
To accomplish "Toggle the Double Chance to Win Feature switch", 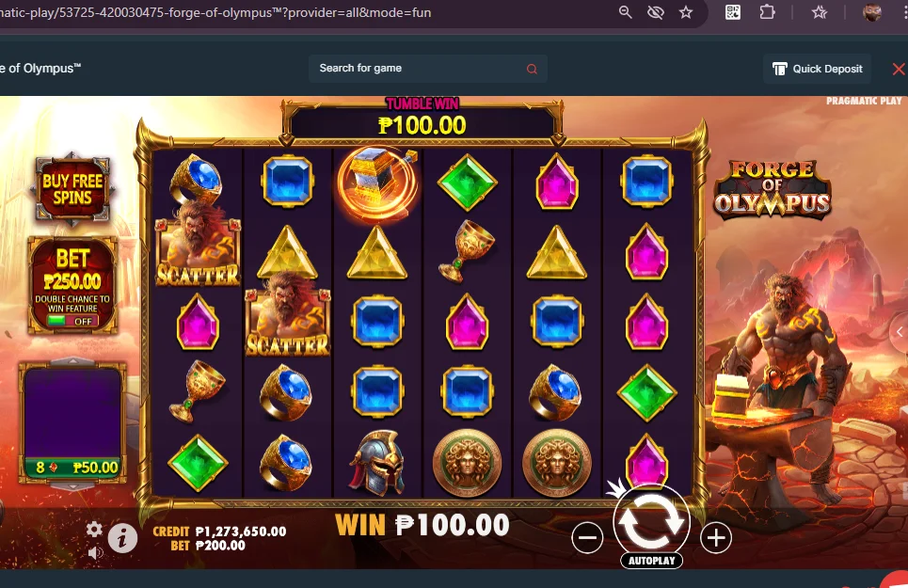I will click(x=72, y=321).
